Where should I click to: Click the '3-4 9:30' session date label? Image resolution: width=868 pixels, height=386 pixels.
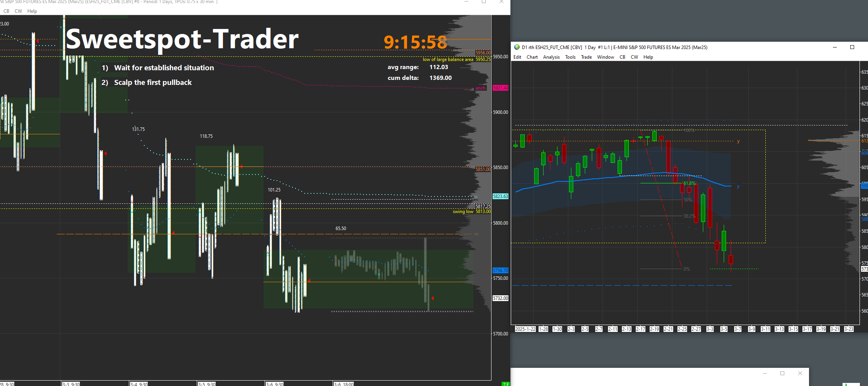pos(139,384)
